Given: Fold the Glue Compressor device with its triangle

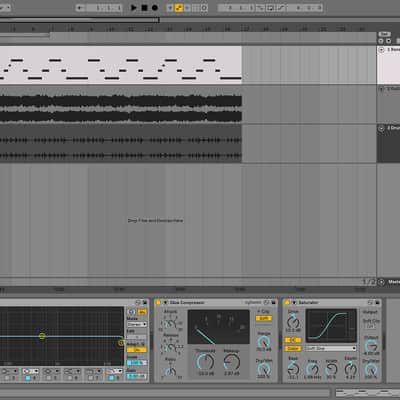Looking at the screenshot, I should point(164,302).
